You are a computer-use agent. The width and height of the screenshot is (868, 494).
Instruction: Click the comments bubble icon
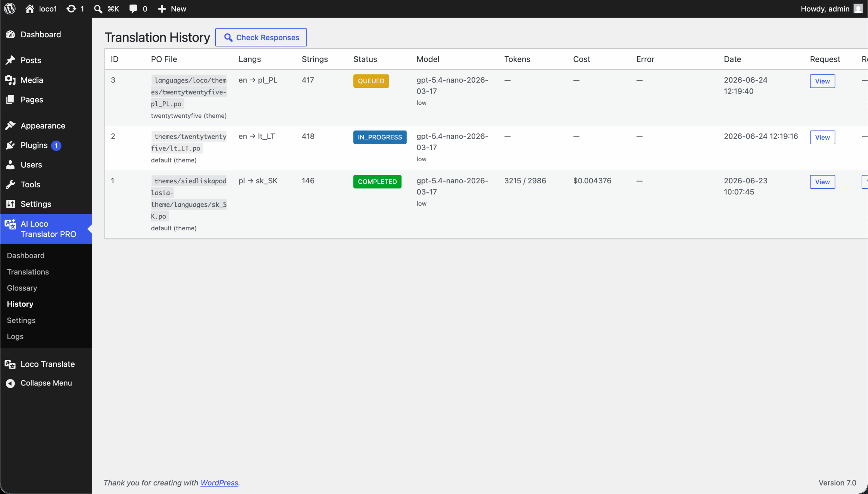point(133,9)
